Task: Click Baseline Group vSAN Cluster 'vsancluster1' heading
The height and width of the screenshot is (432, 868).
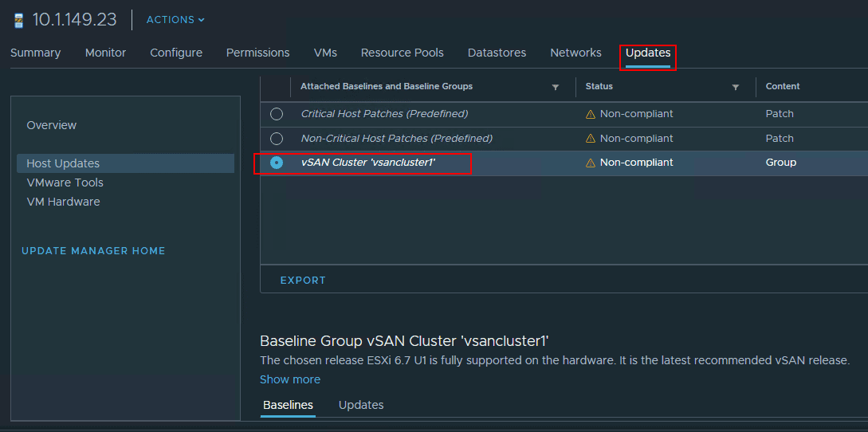Action: [x=404, y=340]
